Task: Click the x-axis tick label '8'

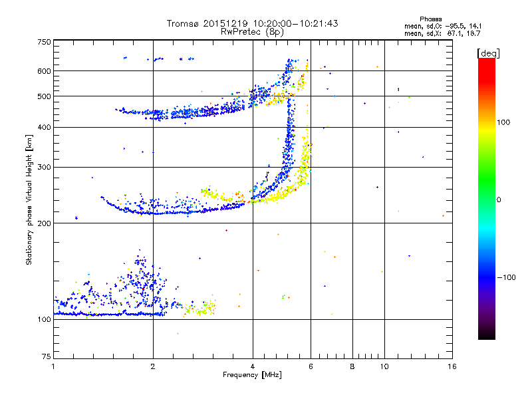Action: [x=352, y=366]
